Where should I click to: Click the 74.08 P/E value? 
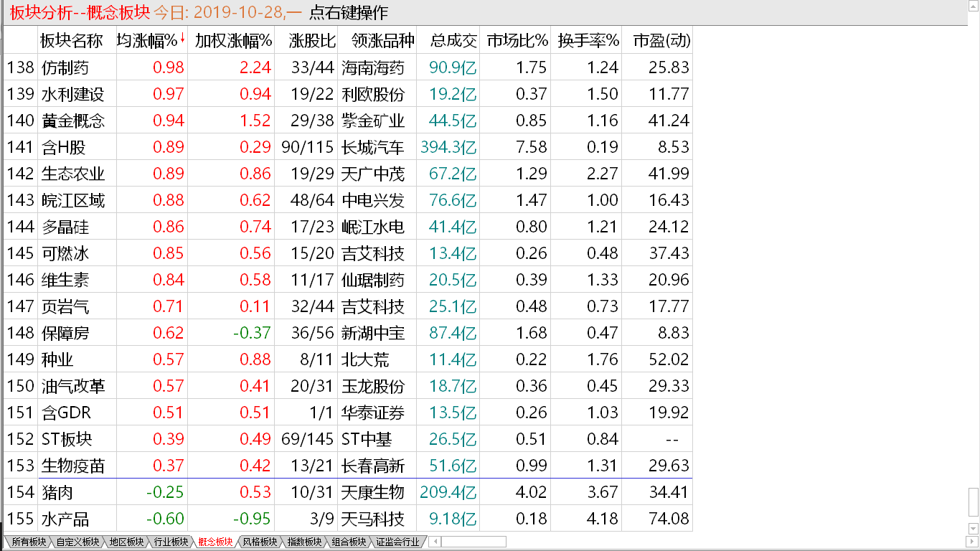tap(669, 519)
